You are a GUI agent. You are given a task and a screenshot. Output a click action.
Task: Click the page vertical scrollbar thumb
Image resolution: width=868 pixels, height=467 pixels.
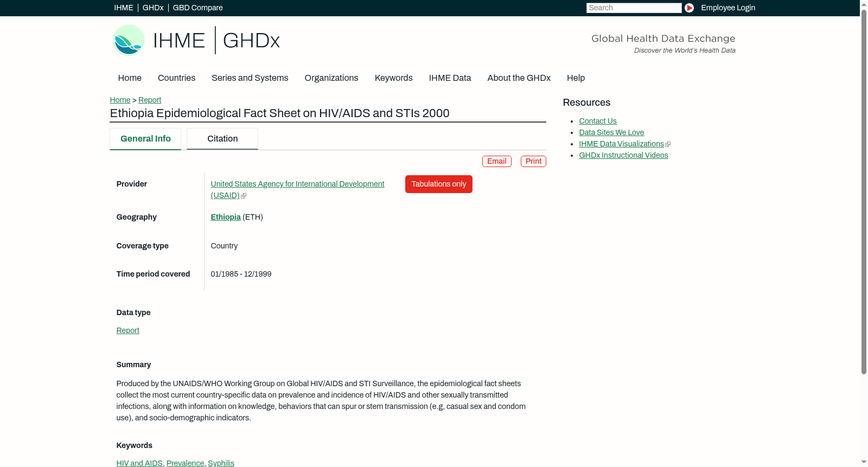[x=864, y=191]
